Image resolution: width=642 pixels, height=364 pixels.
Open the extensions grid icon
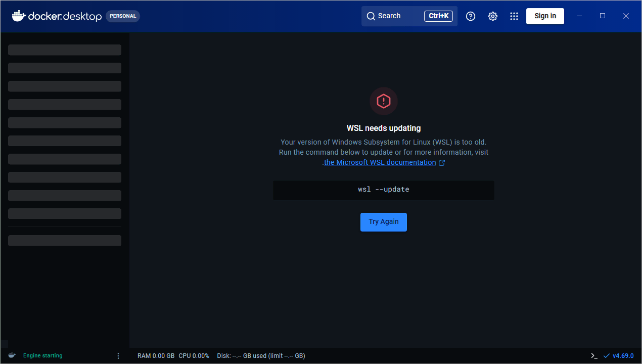[514, 16]
